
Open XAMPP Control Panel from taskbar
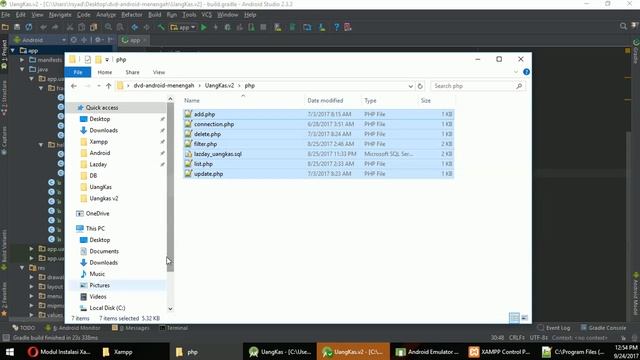500,352
